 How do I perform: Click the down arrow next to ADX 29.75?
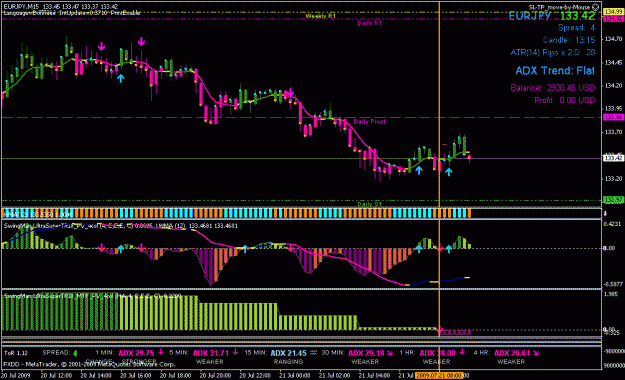(x=161, y=352)
